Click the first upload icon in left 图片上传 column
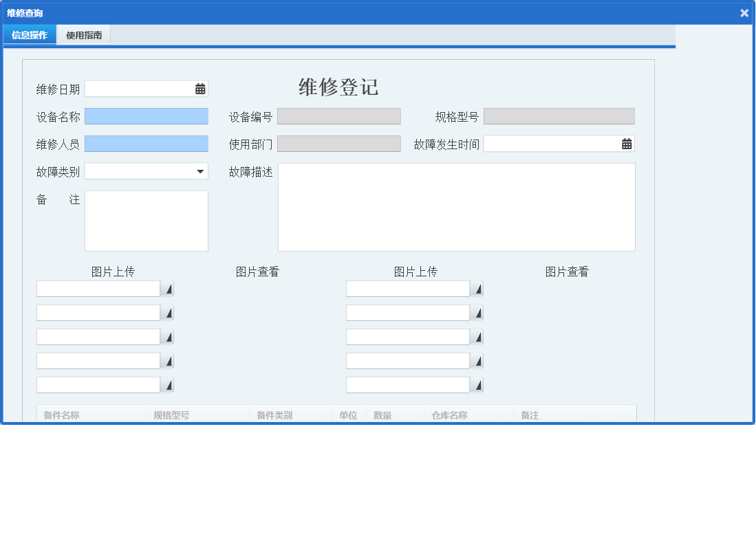This screenshot has height=541, width=756. coord(167,288)
